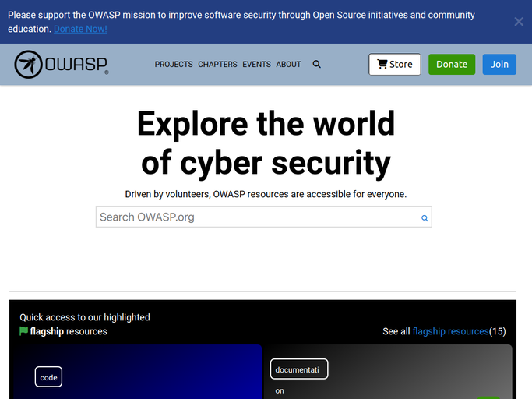The height and width of the screenshot is (399, 532).
Task: Open the header search magnifier icon
Action: (x=316, y=64)
